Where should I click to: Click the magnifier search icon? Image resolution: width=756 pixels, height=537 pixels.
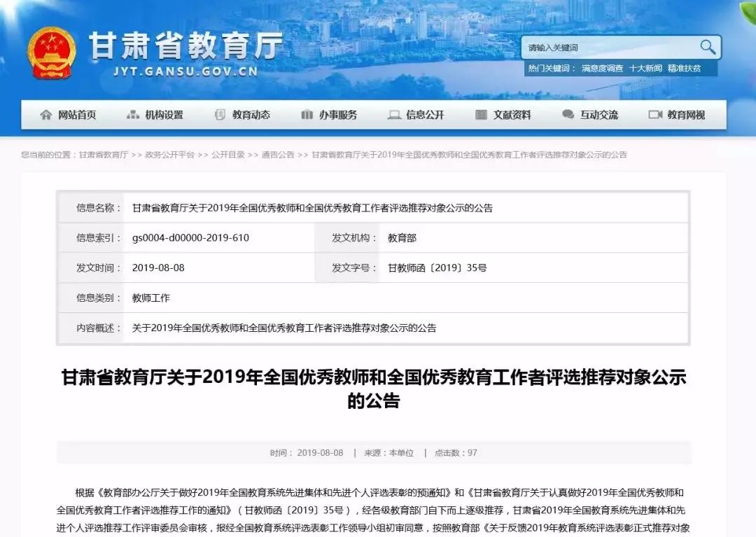click(708, 47)
